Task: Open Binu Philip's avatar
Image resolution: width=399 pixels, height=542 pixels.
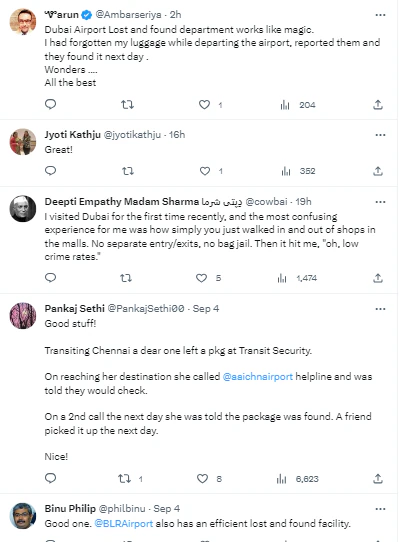Action: pos(23,516)
